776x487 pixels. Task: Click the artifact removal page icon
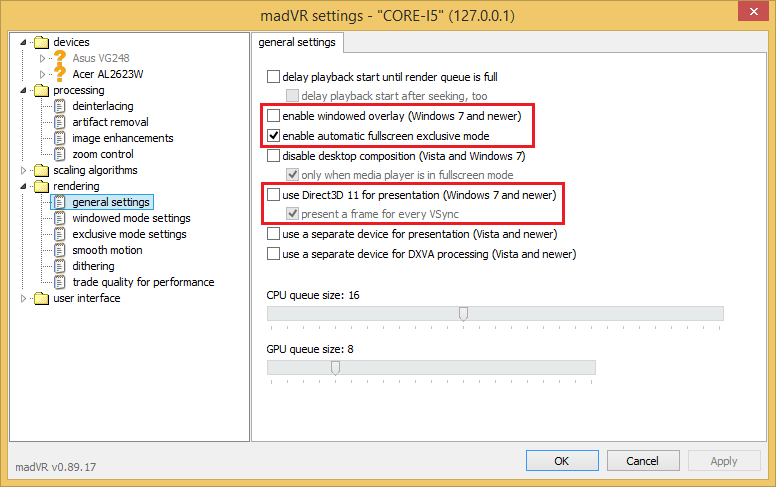pos(59,122)
